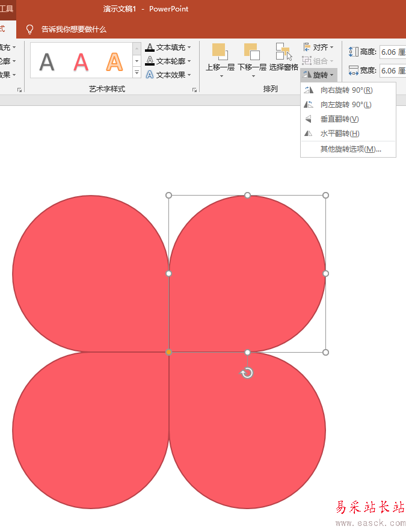Viewport: 406px width, 532px height.
Task: Choose Flip Vertical (垂直翻转)
Action: pos(339,119)
